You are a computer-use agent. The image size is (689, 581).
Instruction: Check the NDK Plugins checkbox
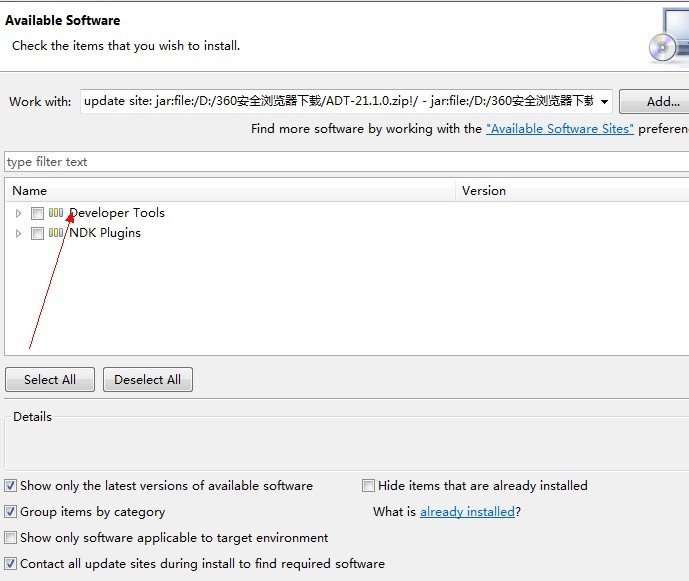37,233
